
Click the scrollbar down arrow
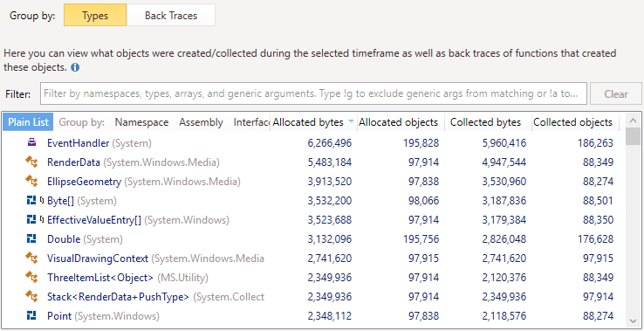pos(633,321)
